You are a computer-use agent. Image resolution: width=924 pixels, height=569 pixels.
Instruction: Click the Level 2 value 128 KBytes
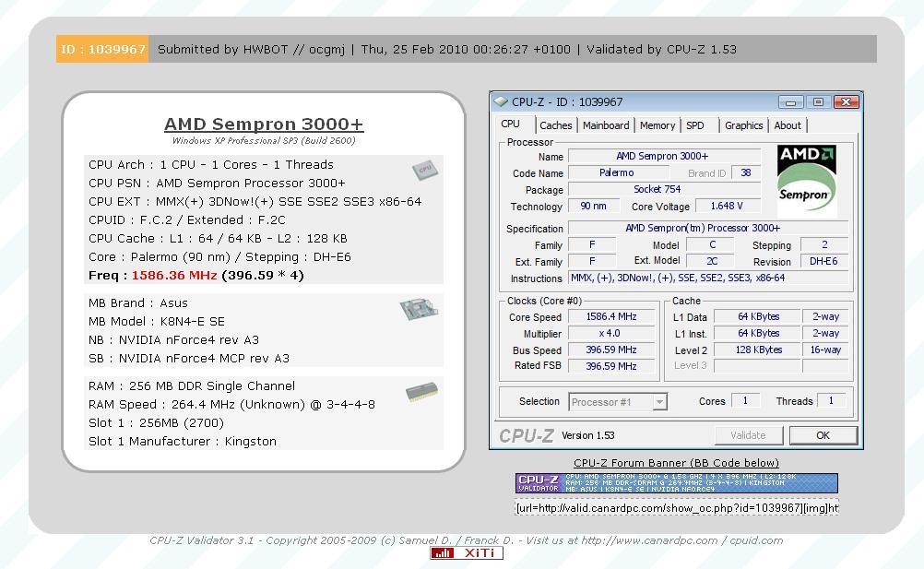coord(758,350)
